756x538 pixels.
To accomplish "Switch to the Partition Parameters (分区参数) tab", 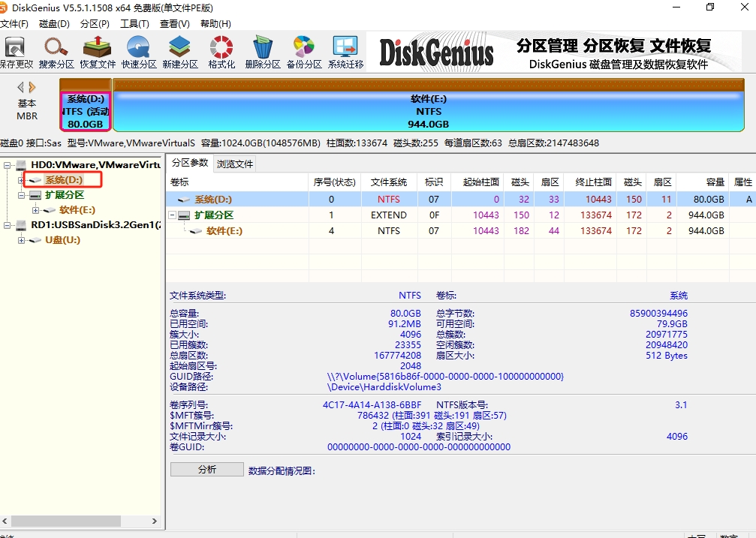I will point(190,163).
